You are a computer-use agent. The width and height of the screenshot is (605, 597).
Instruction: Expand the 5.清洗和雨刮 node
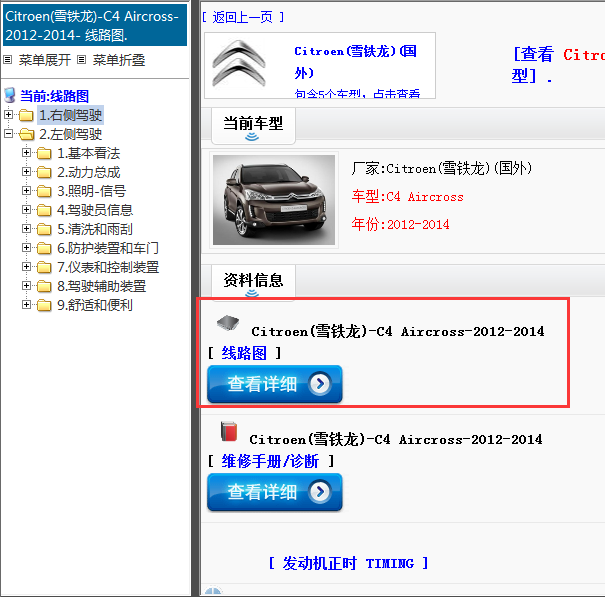click(26, 228)
